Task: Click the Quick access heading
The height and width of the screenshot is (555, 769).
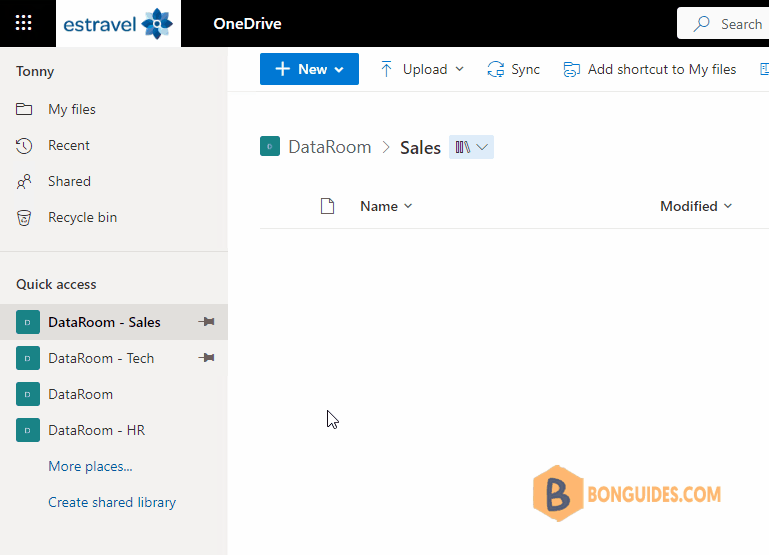Action: click(56, 284)
